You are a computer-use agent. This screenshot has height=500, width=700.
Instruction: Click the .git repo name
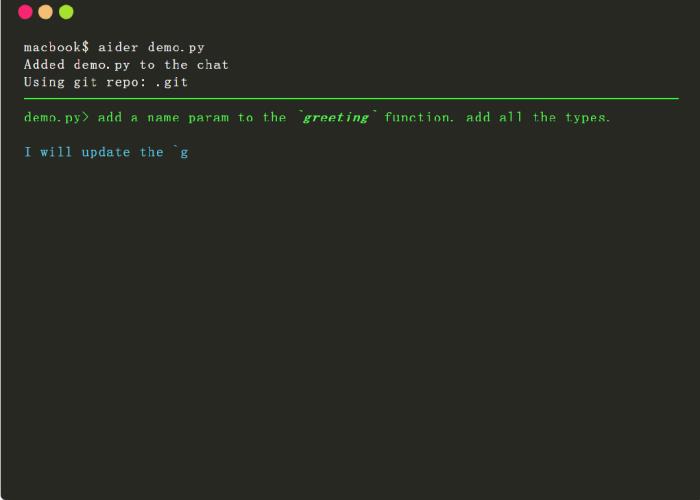coord(171,83)
